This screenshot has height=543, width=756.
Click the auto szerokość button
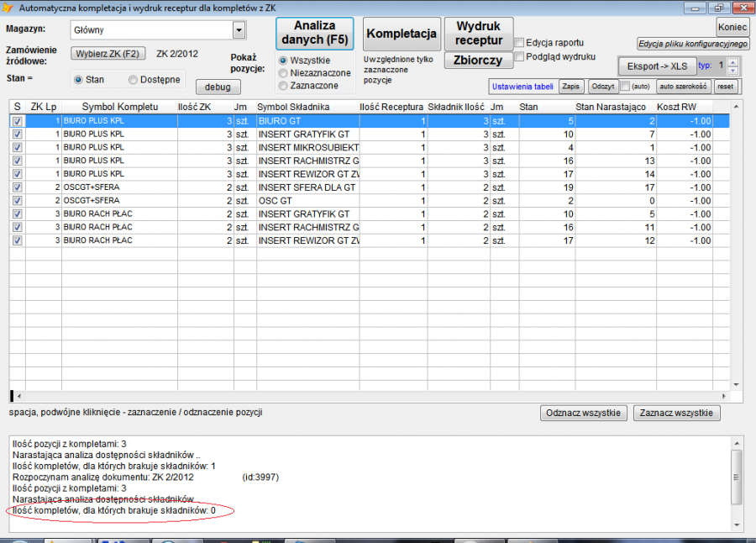683,87
